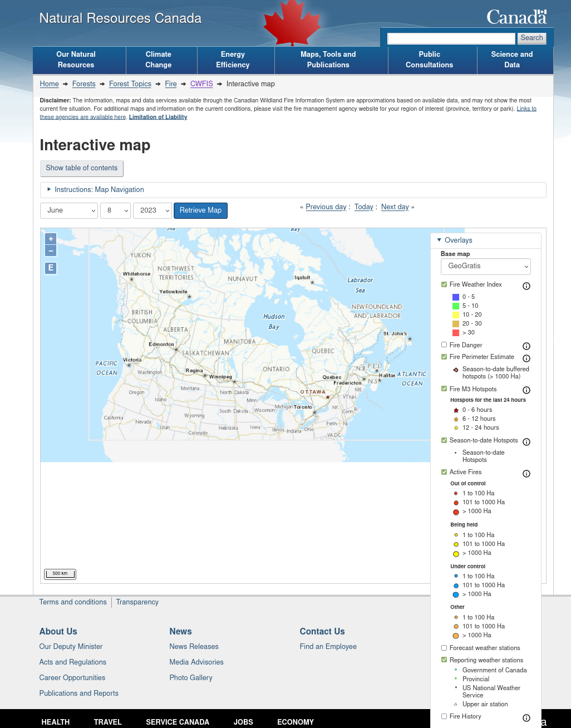
Task: Open Limitation of Liability link
Action: click(x=158, y=117)
